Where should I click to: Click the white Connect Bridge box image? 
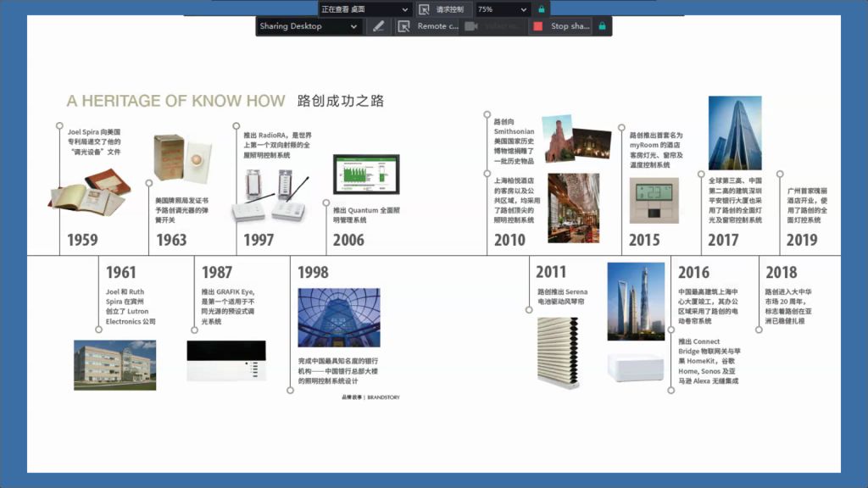636,367
